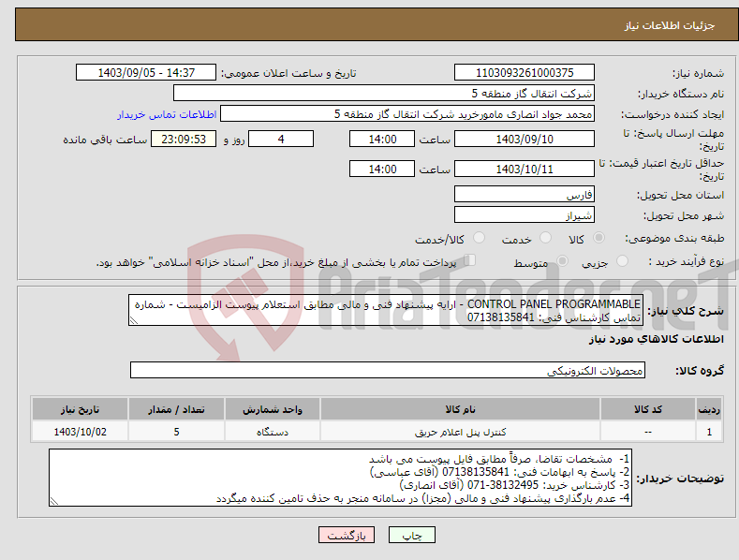
Task: Click the price validity time 14:00 field
Action: click(382, 169)
